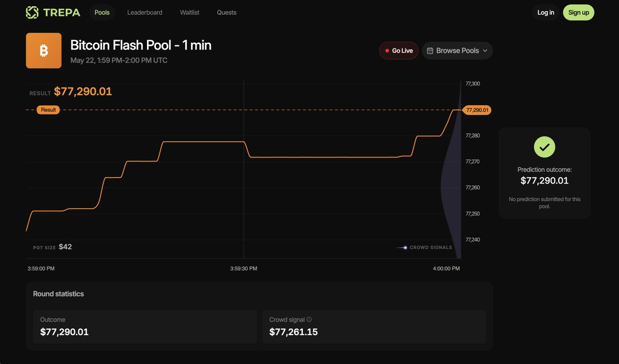Image resolution: width=619 pixels, height=364 pixels.
Task: Click the 3:59:00 PM time axis label
Action: click(41, 269)
